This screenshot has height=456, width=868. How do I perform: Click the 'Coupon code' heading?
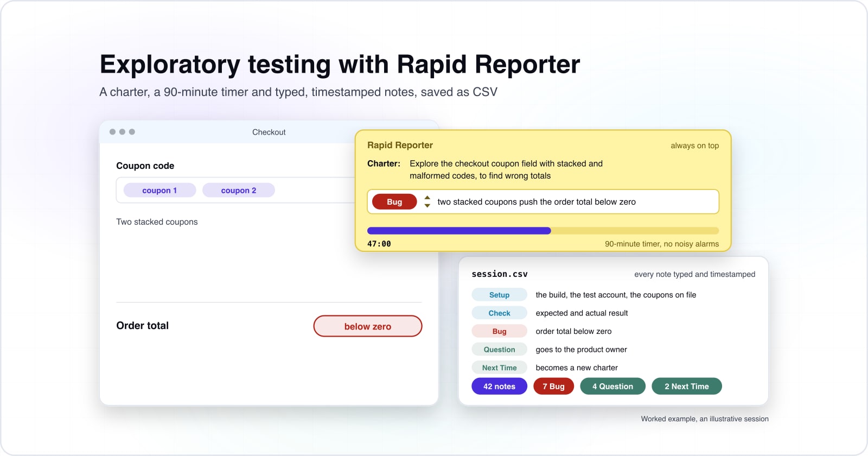pyautogui.click(x=145, y=166)
